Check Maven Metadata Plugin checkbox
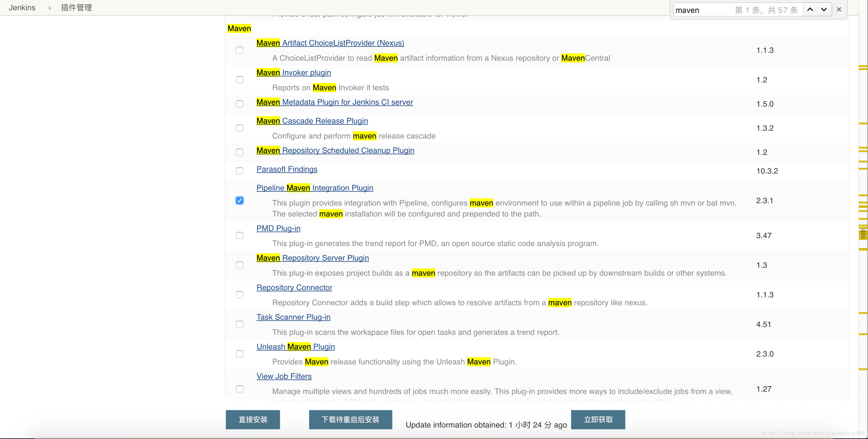The width and height of the screenshot is (868, 439). coord(240,104)
